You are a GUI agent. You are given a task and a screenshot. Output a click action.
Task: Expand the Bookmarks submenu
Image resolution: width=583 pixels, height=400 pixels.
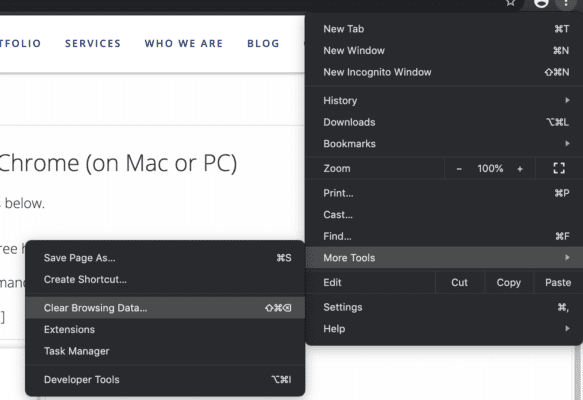[444, 143]
